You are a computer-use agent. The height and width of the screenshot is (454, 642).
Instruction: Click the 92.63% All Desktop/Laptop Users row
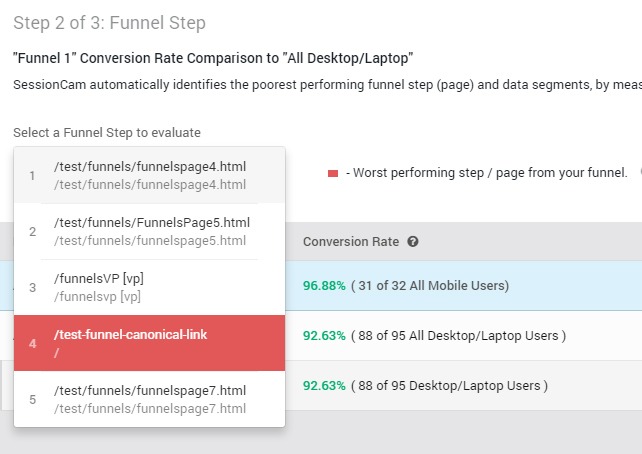(x=463, y=336)
